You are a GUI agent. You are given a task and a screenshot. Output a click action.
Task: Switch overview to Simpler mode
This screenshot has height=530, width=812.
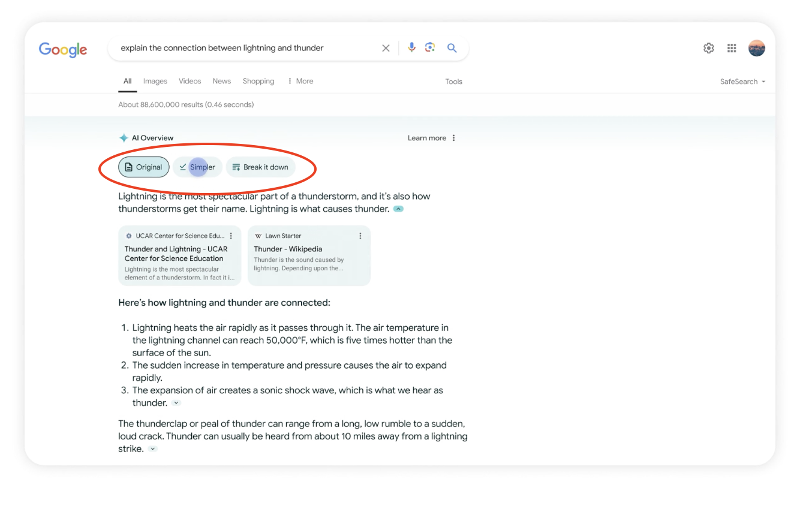[198, 167]
